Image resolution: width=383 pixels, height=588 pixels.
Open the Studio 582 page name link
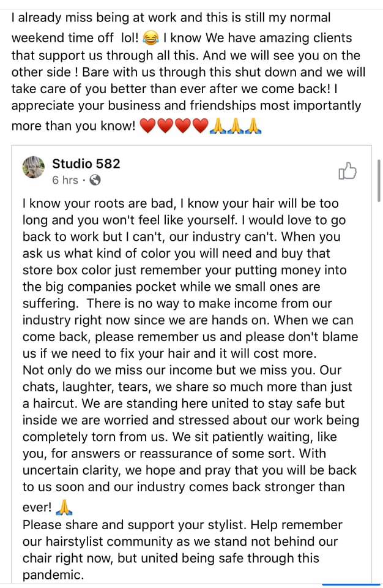[x=86, y=164]
